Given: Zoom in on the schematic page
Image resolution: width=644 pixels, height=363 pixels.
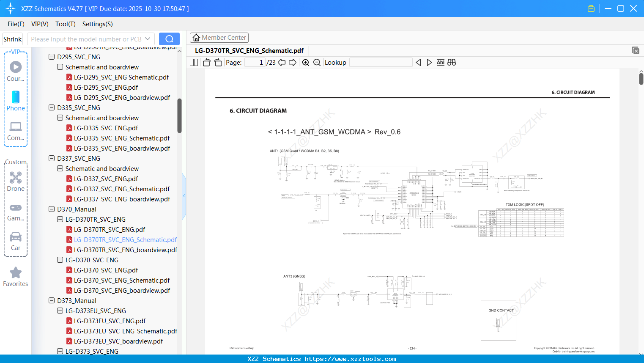Looking at the screenshot, I should click(305, 62).
